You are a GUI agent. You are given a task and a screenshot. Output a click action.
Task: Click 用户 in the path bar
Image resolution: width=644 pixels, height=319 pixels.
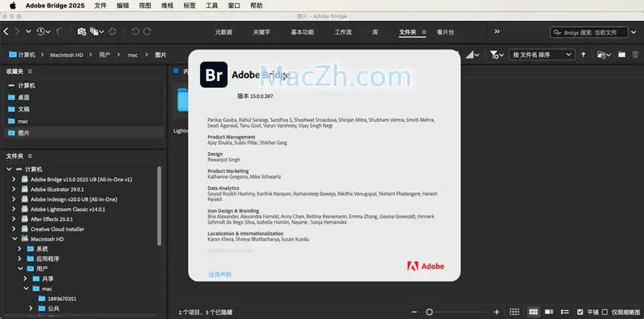(x=105, y=54)
